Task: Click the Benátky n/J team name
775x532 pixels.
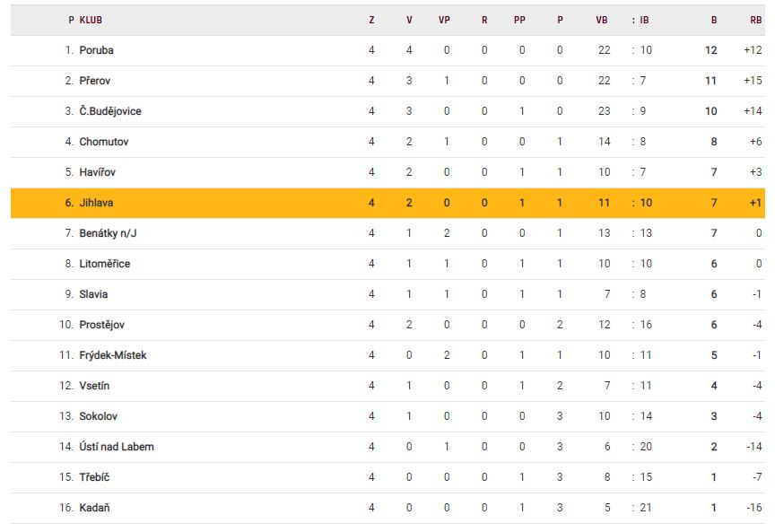Action: pos(110,233)
